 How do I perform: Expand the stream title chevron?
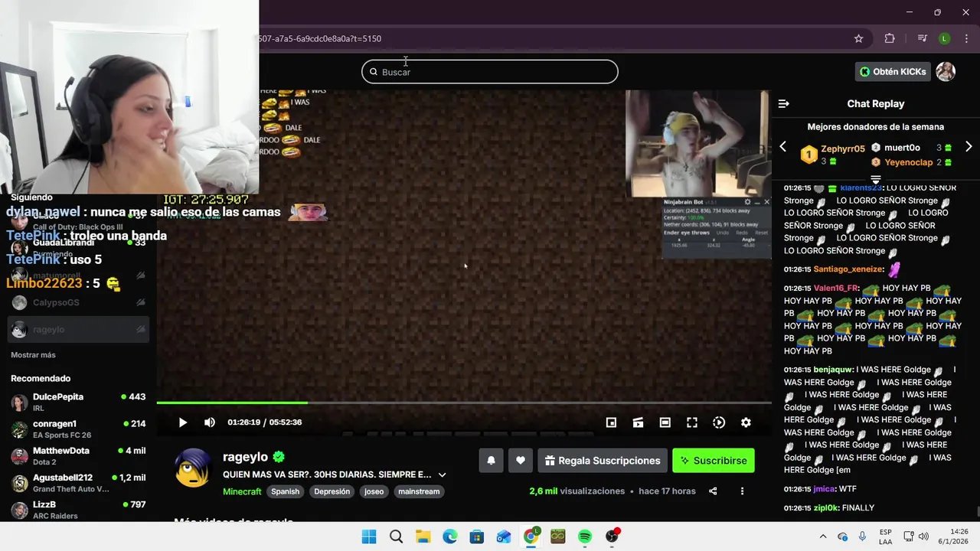442,474
